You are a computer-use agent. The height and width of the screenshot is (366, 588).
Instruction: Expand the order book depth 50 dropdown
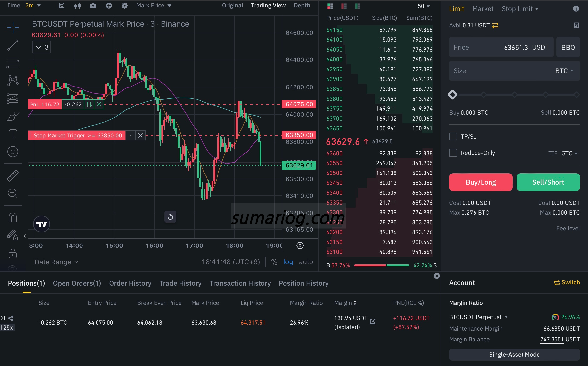point(423,6)
